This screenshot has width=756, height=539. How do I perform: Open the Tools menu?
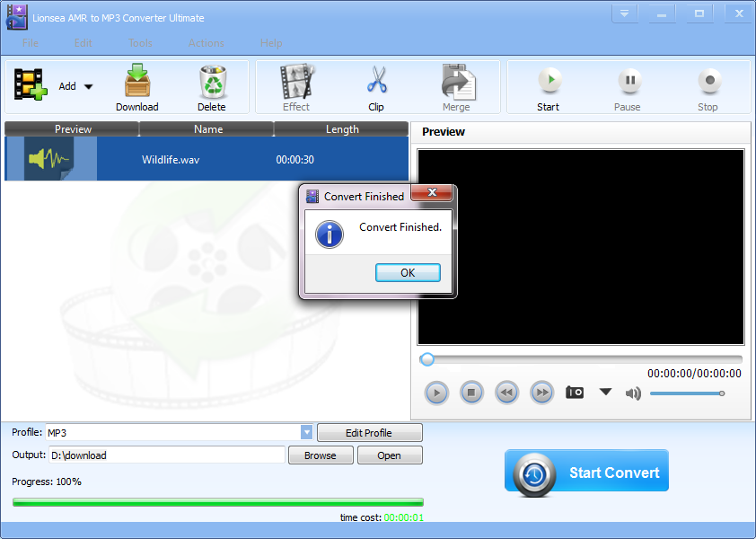coord(140,43)
